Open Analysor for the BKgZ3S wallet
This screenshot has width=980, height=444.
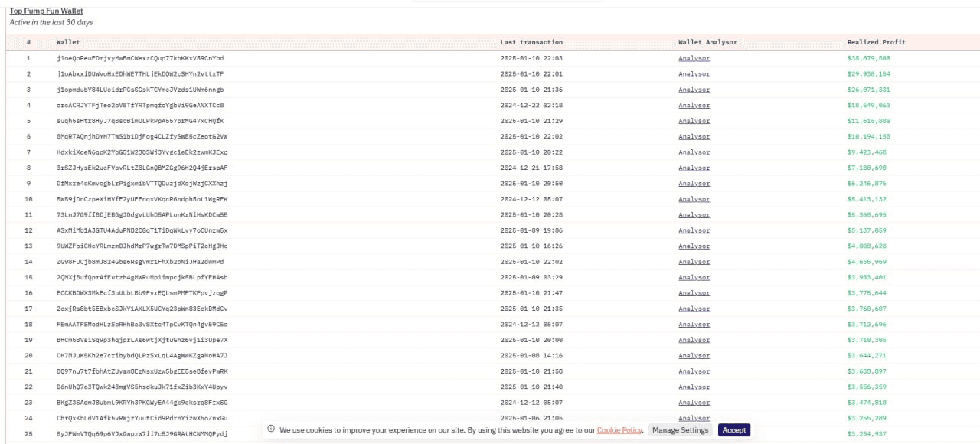click(694, 403)
